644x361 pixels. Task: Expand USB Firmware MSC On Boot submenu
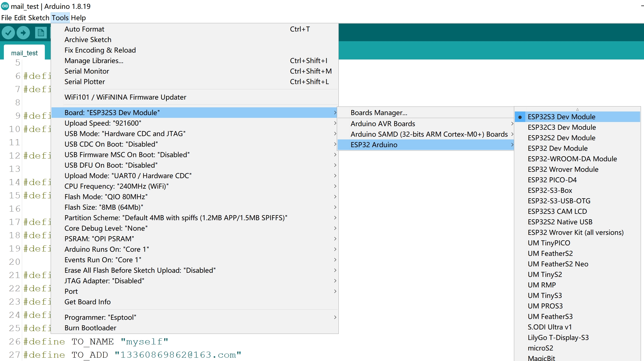tap(195, 155)
